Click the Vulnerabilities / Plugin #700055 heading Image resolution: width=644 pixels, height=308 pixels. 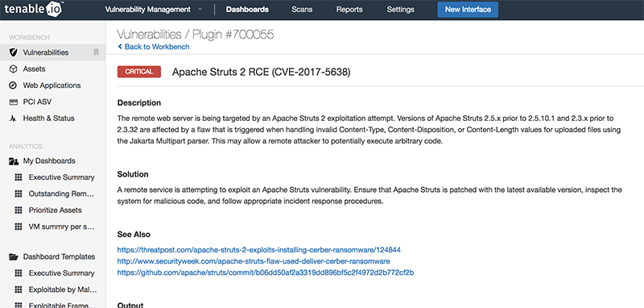coord(196,35)
